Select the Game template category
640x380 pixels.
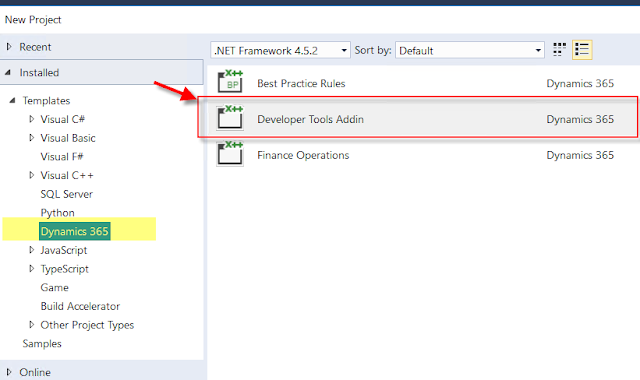(54, 288)
